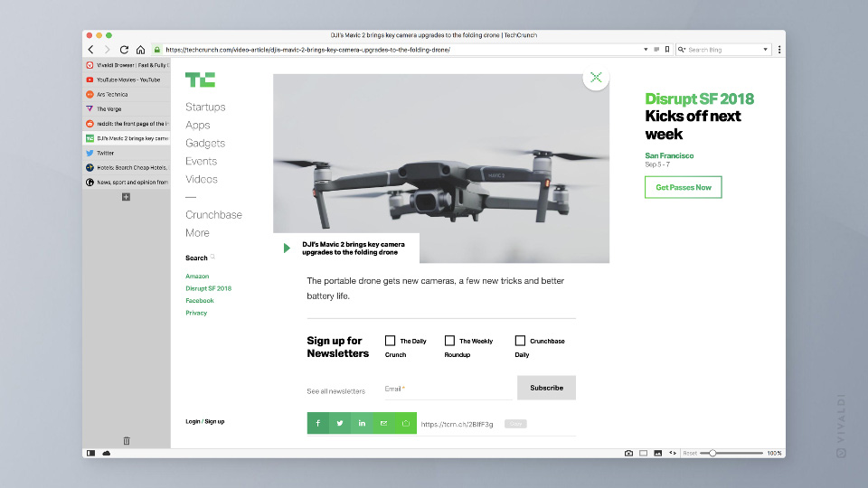This screenshot has height=488, width=868.
Task: Reset the page zoom level
Action: 690,453
